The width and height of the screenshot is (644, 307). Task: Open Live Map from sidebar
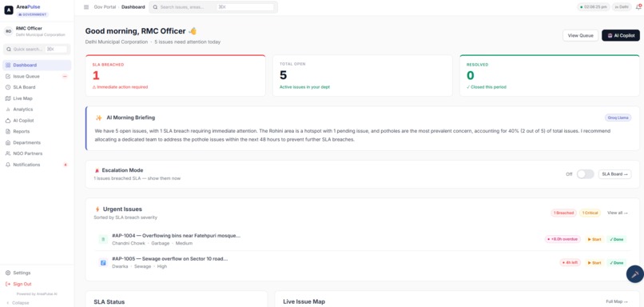click(x=37, y=98)
